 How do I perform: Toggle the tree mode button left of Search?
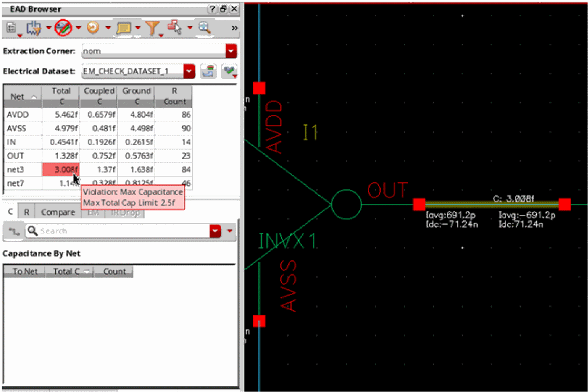[13, 231]
